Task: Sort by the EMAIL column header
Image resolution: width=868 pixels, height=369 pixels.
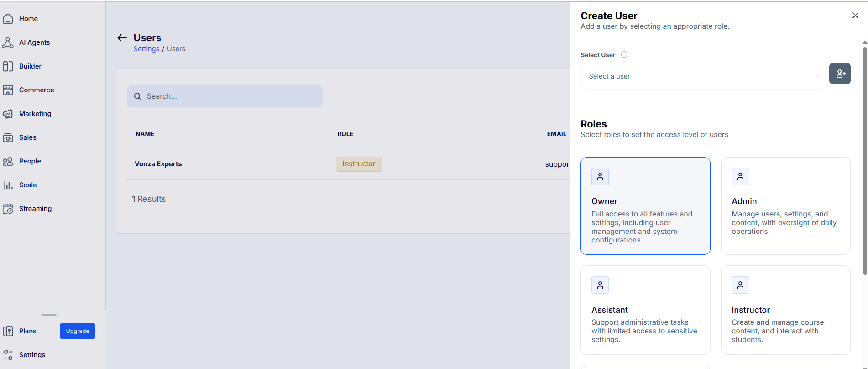Action: pos(557,134)
